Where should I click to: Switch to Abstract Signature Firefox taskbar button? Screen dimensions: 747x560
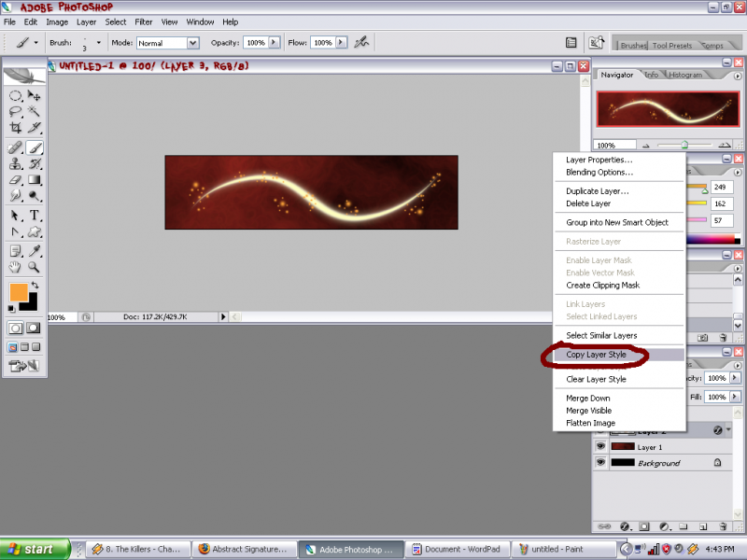coord(245,549)
